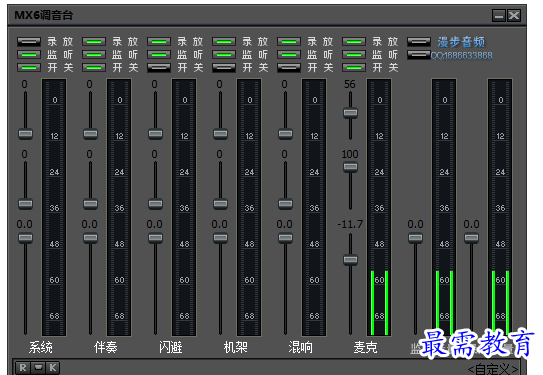The width and height of the screenshot is (543, 375).
Task: Click the -11.7 value readout on 麦克
Action: point(350,224)
